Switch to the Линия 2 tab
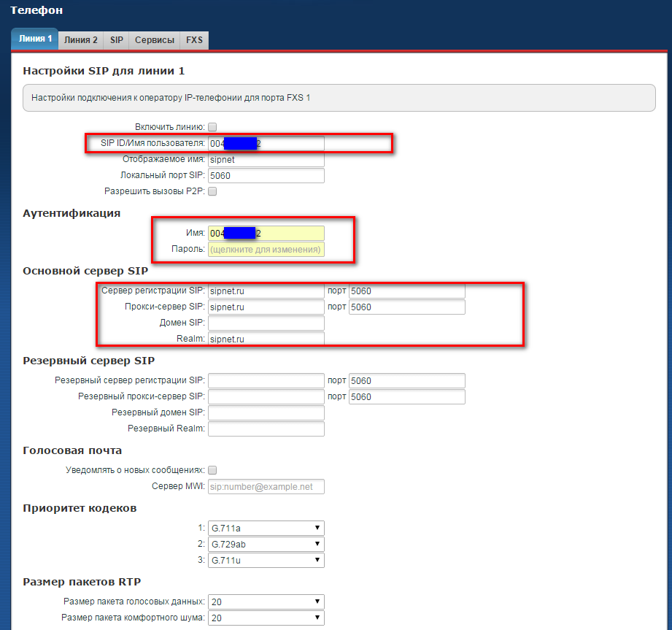Image resolution: width=672 pixels, height=630 pixels. [x=80, y=40]
